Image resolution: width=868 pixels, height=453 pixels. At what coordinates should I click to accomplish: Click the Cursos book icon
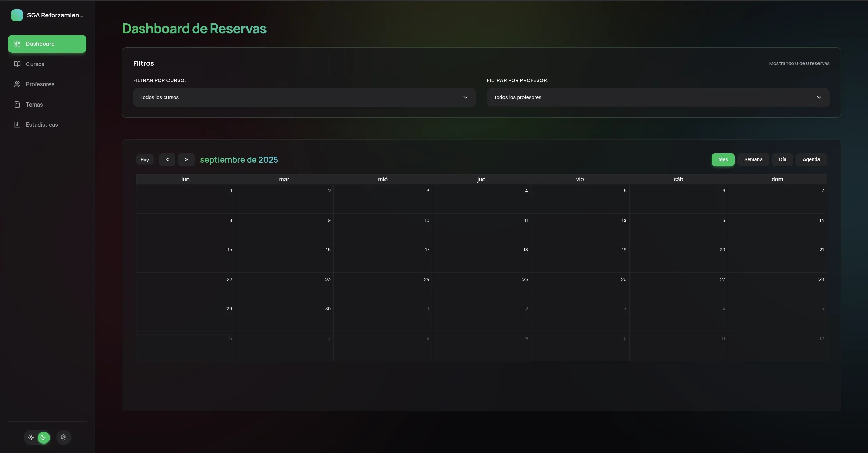pyautogui.click(x=17, y=64)
